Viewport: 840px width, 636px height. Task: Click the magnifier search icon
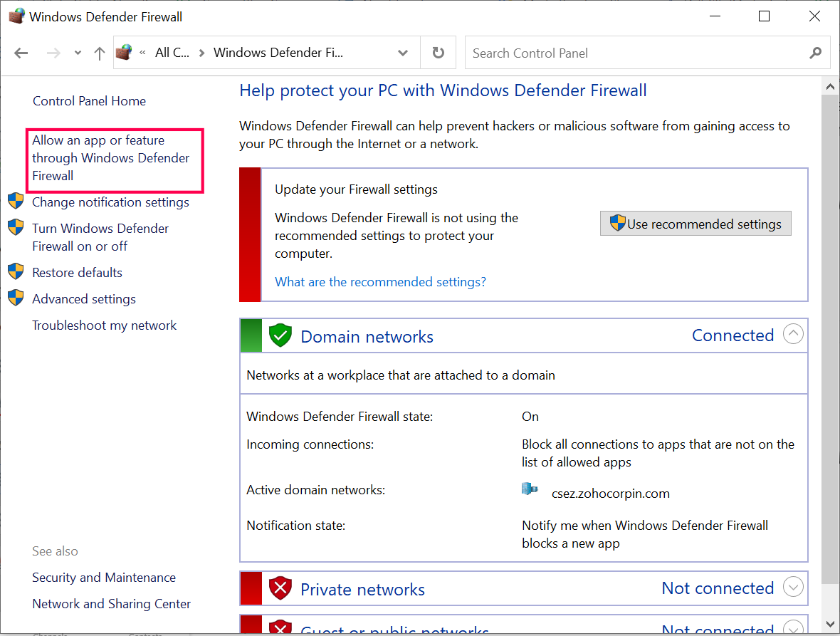(x=816, y=53)
